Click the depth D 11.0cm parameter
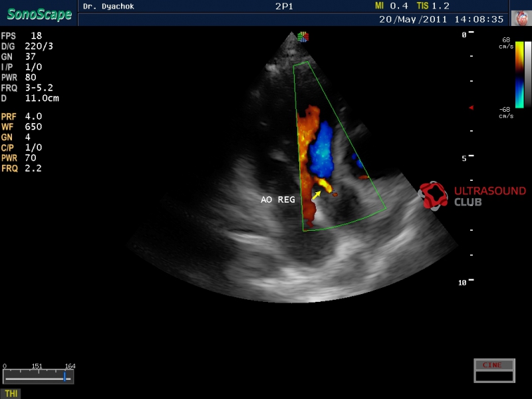This screenshot has width=532, height=399. pyautogui.click(x=30, y=98)
